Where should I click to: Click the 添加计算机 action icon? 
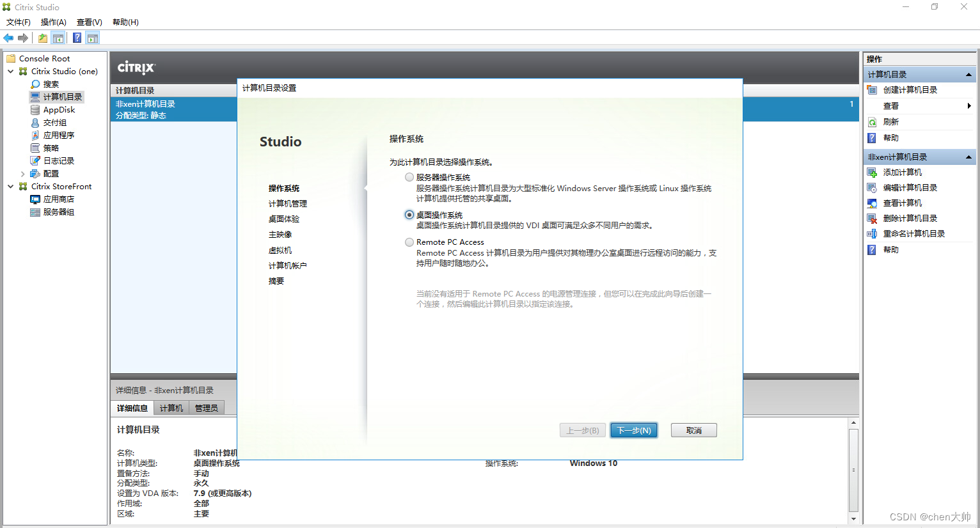point(872,173)
